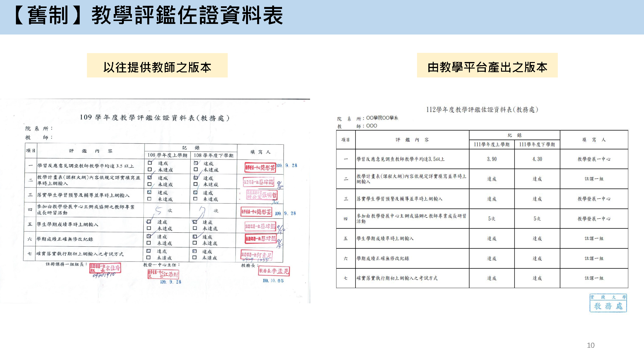The width and height of the screenshot is (644, 362).
Task: Click 學生學期成績準時上網輸入 in the left scanned form
Action: pos(68,224)
